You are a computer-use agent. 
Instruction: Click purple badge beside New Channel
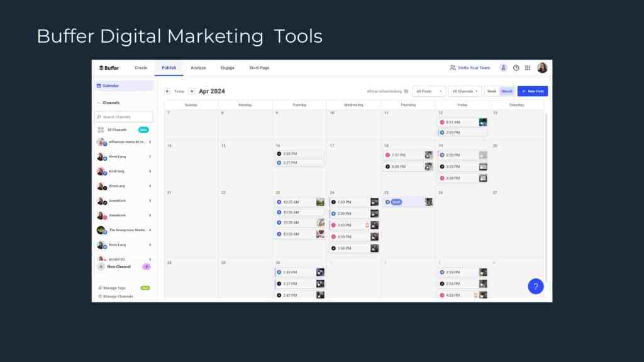point(146,266)
